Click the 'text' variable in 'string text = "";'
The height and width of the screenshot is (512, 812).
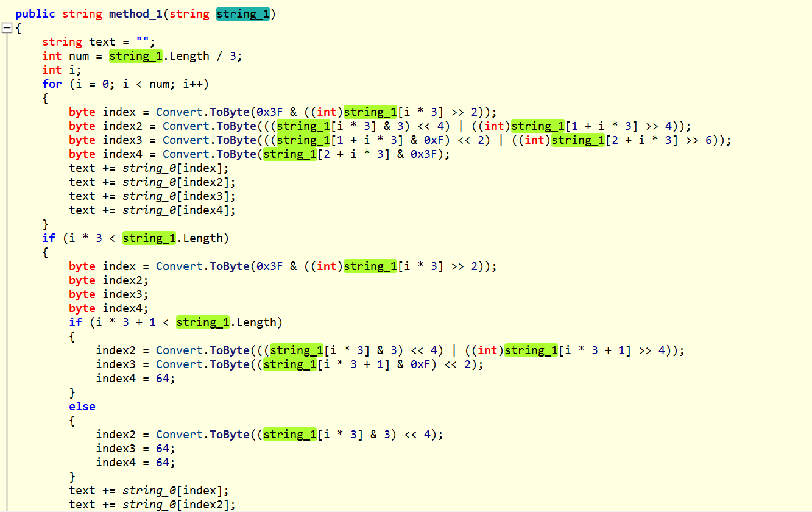(102, 42)
